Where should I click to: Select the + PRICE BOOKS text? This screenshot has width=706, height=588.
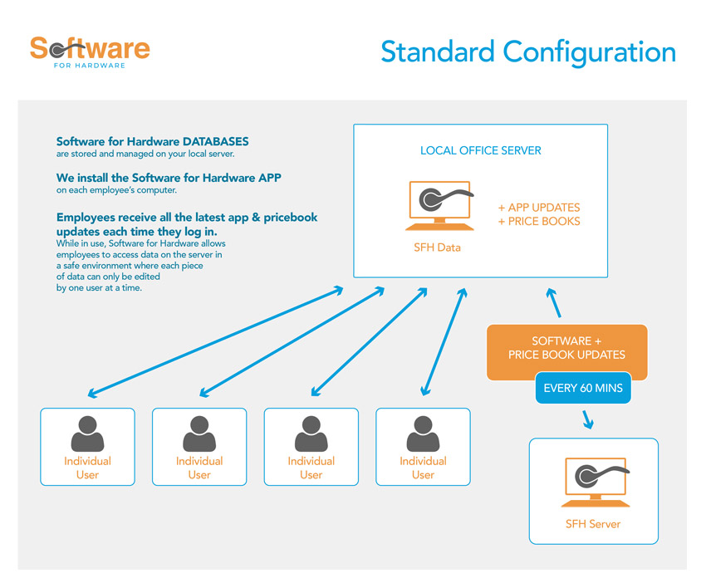(538, 221)
